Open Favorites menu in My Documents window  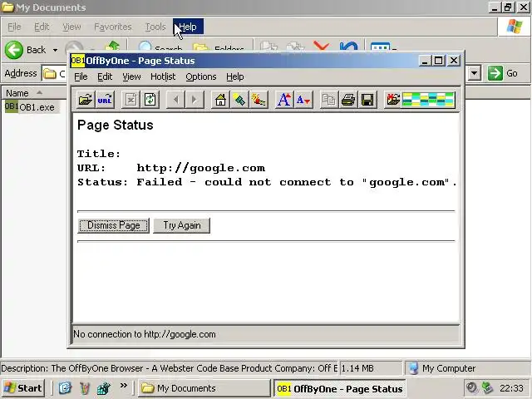pyautogui.click(x=113, y=27)
